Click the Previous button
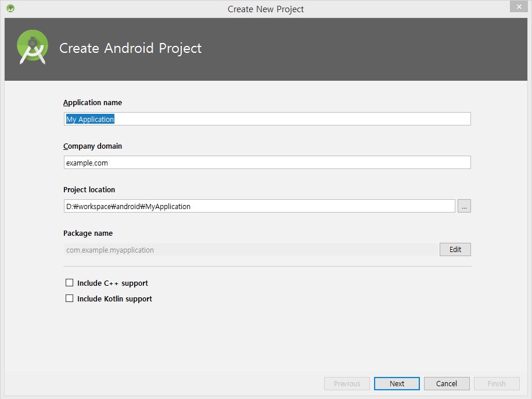 click(347, 383)
